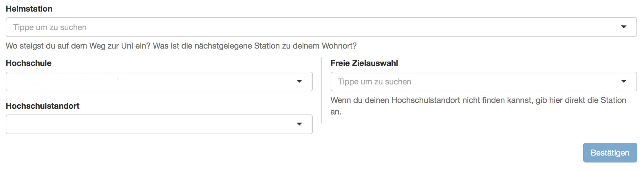Open the Freie Zielauswahl combo box
Screen dimensions: 644x170
pyautogui.click(x=484, y=82)
